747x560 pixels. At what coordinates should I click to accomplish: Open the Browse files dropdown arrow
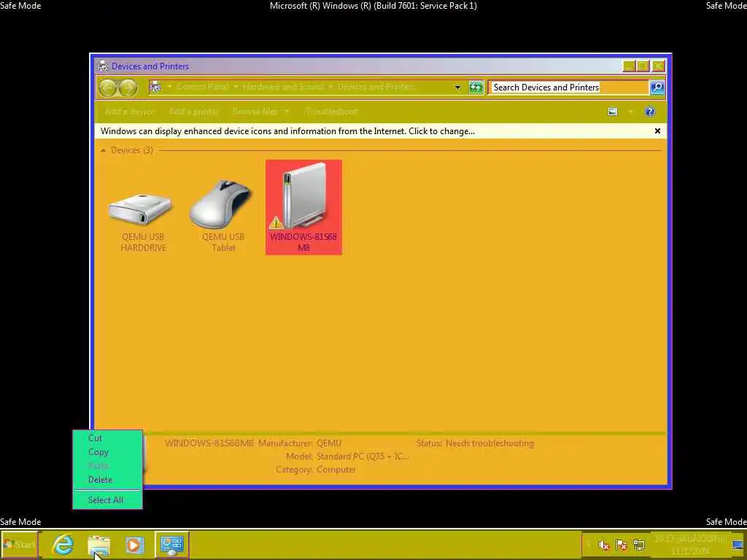point(287,112)
